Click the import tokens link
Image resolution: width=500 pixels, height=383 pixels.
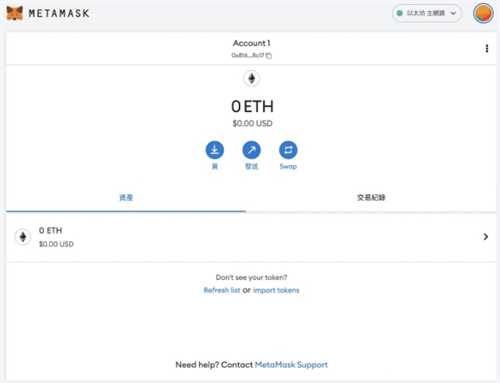coord(276,290)
